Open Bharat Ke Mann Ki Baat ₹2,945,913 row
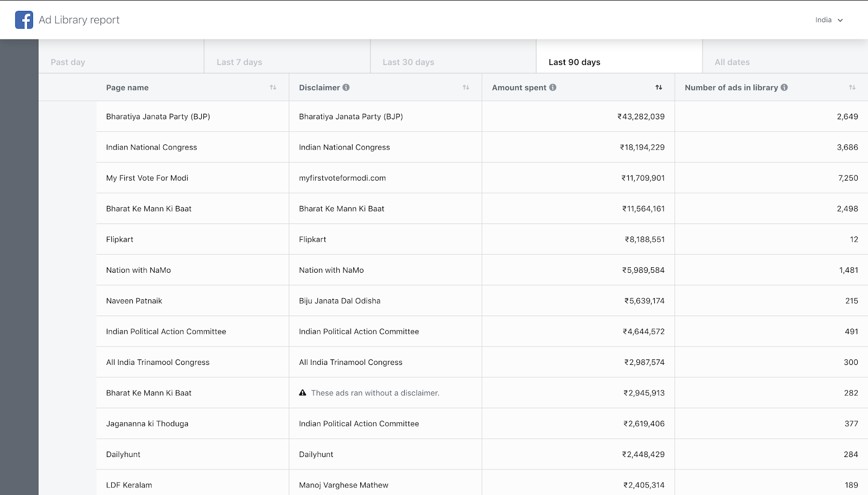 [149, 393]
